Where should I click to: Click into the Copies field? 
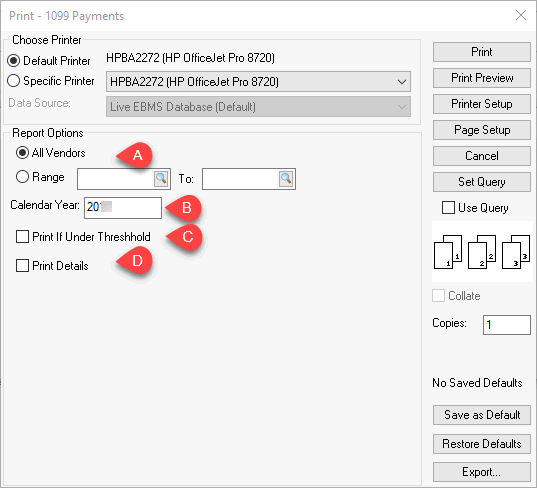pyautogui.click(x=507, y=325)
